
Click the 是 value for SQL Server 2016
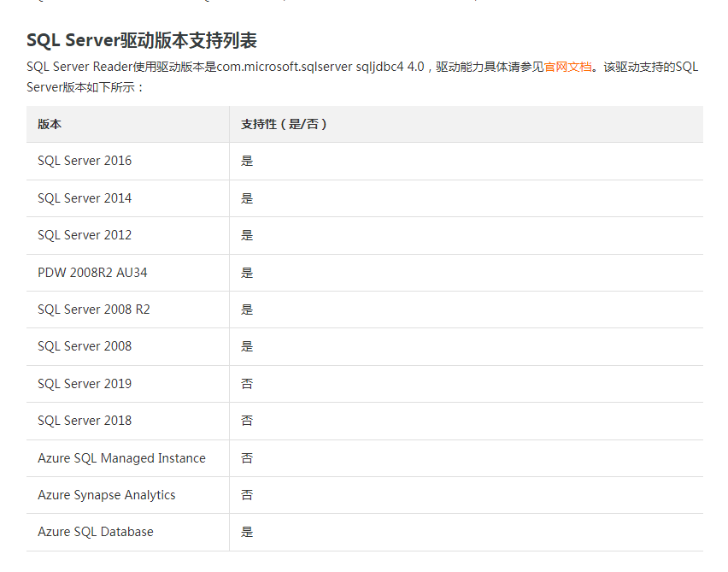[247, 161]
